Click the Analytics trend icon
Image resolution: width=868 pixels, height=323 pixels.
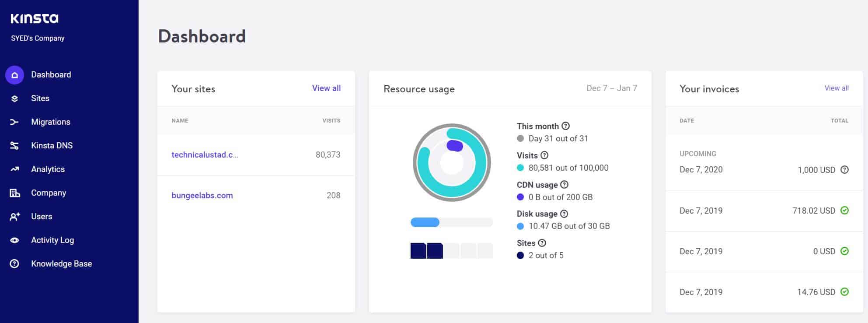14,169
